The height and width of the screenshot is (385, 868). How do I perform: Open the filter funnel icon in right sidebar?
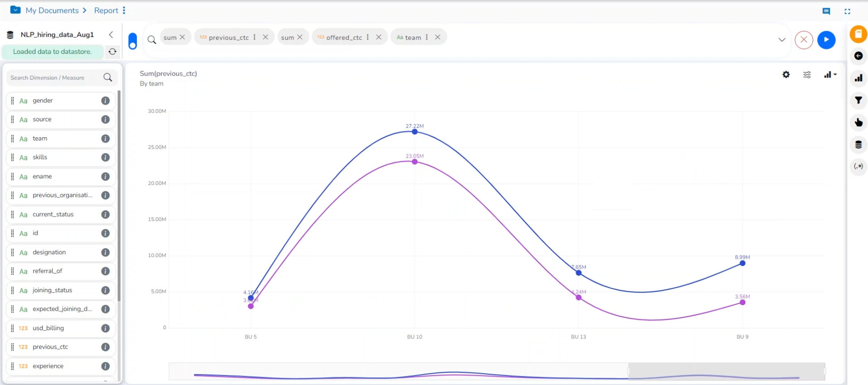tap(858, 100)
